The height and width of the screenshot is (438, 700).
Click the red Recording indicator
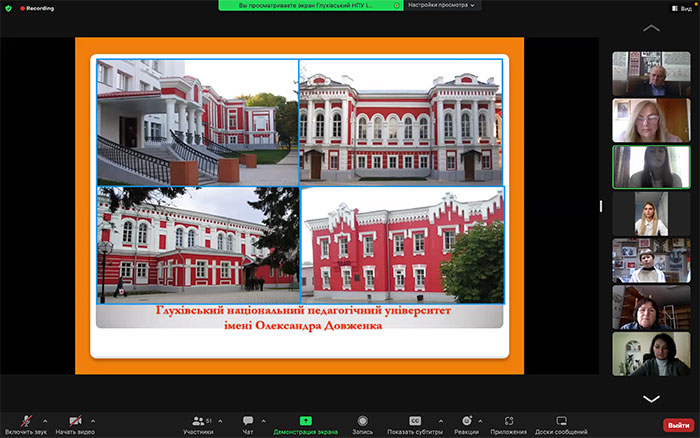[x=37, y=8]
